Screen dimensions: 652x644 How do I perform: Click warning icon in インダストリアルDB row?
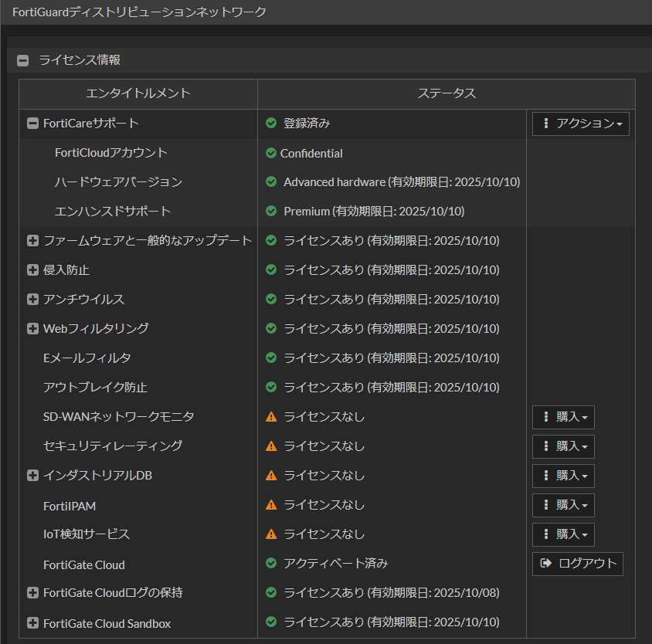click(271, 475)
